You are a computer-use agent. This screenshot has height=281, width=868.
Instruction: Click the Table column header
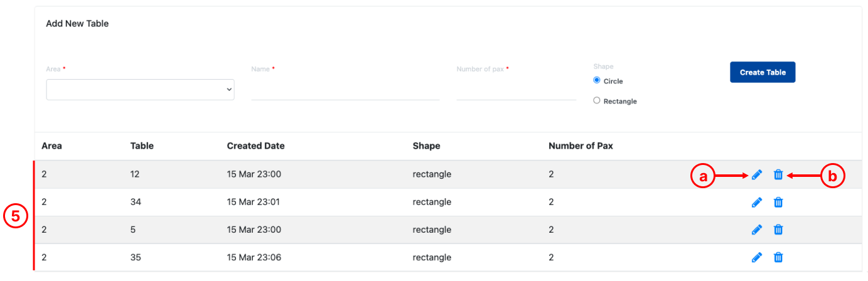[x=142, y=146]
